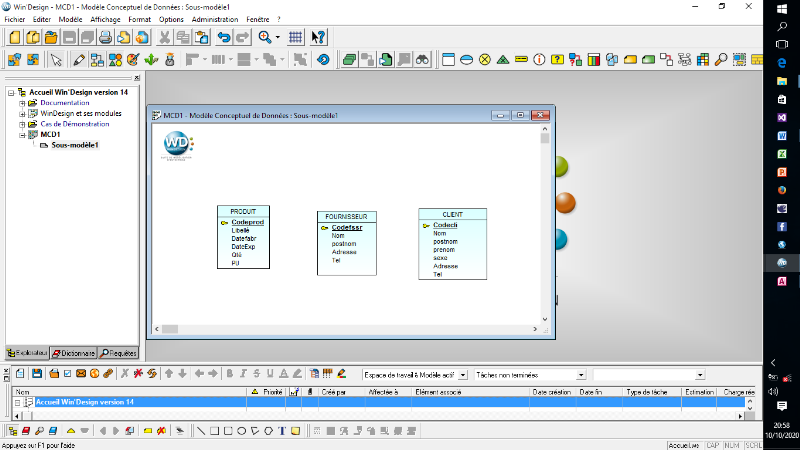Click the Undo arrow icon
The image size is (800, 450).
pyautogui.click(x=224, y=37)
